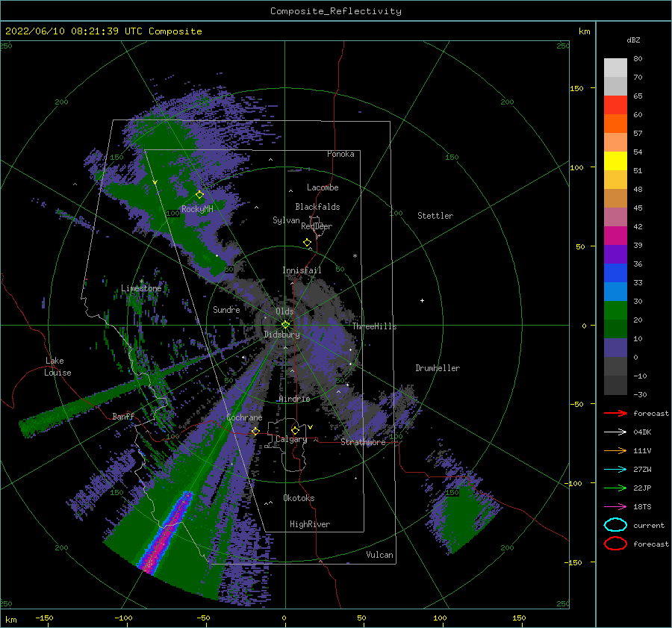Click yellow diamond marker above Calgary label
This screenshot has width=672, height=628.
(x=295, y=430)
